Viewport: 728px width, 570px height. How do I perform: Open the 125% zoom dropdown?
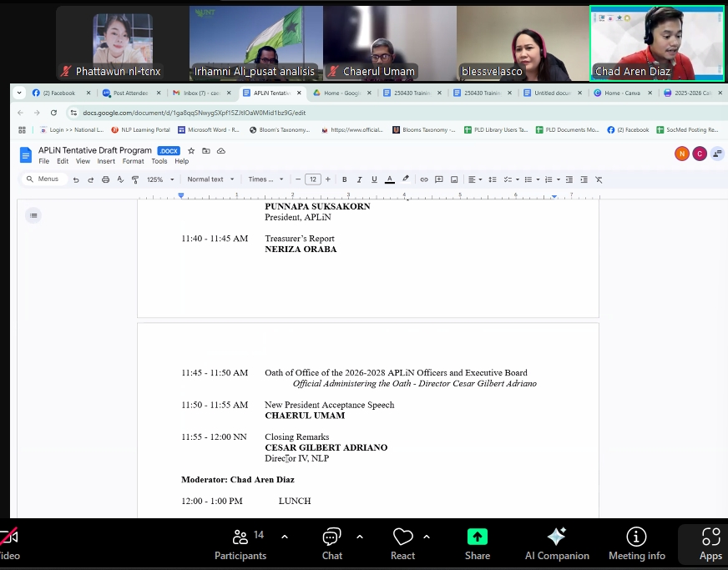[x=160, y=179]
